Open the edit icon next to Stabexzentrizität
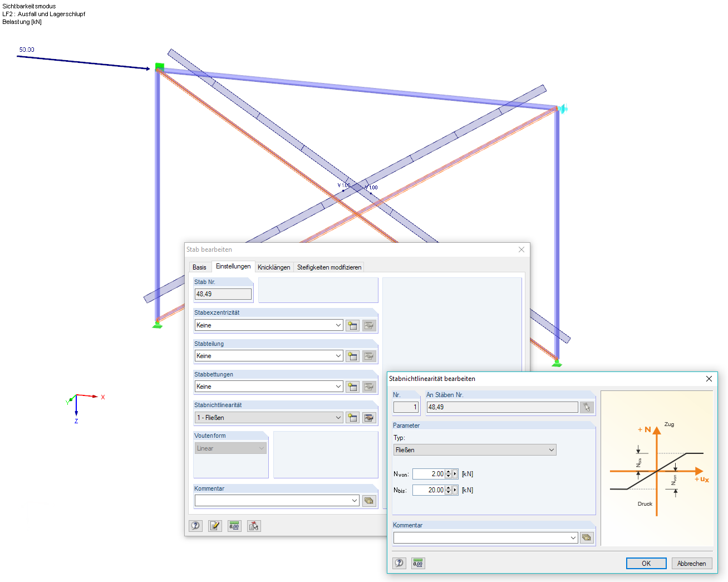Viewport: 728px width, 582px height. click(369, 325)
